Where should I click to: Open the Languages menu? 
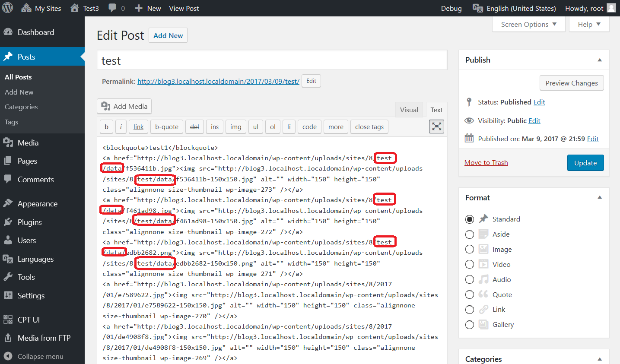click(x=42, y=259)
